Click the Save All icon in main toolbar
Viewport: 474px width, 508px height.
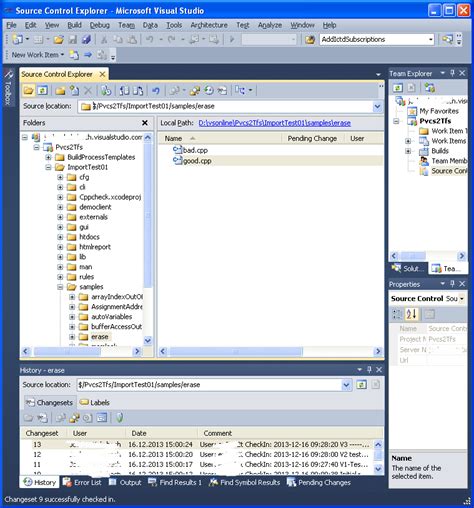click(x=86, y=39)
